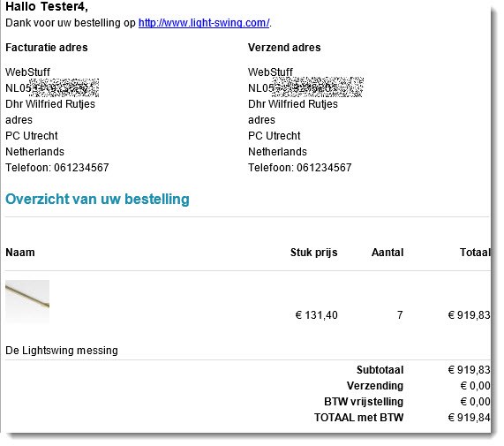Click the unit price € 131,40
504x446 pixels.
tap(316, 315)
